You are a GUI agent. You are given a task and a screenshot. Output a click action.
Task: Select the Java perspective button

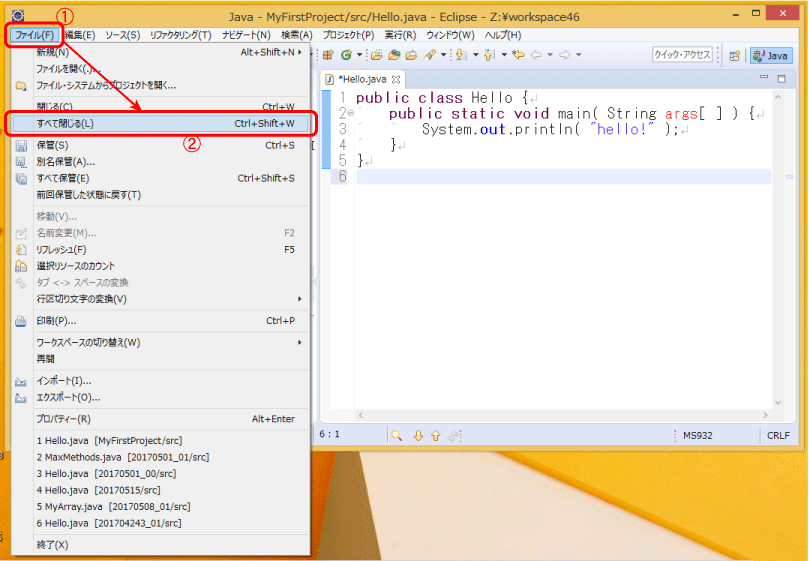771,56
